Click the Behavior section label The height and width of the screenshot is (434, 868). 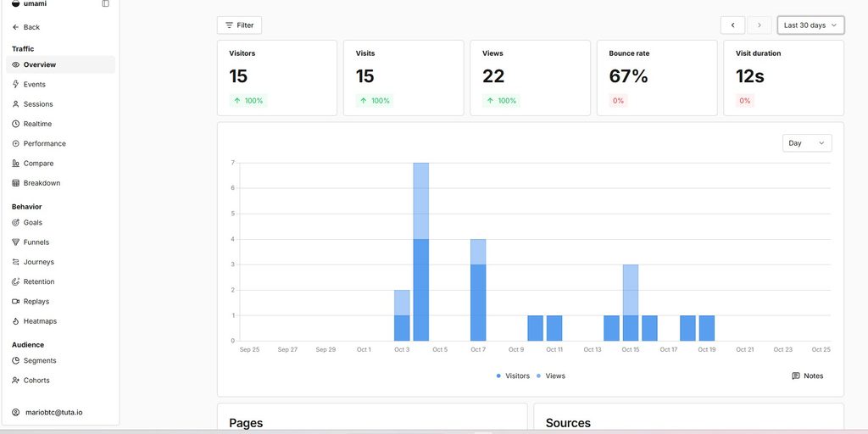[26, 207]
